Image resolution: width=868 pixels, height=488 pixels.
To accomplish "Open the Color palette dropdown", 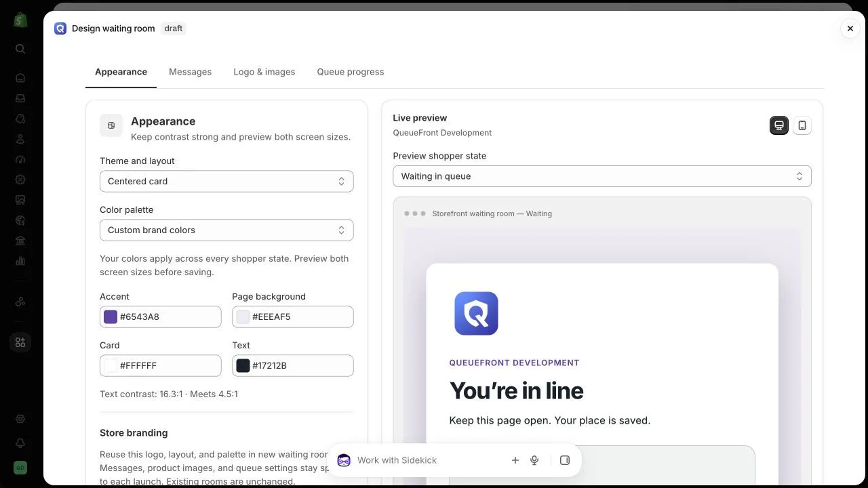I will [x=226, y=230].
